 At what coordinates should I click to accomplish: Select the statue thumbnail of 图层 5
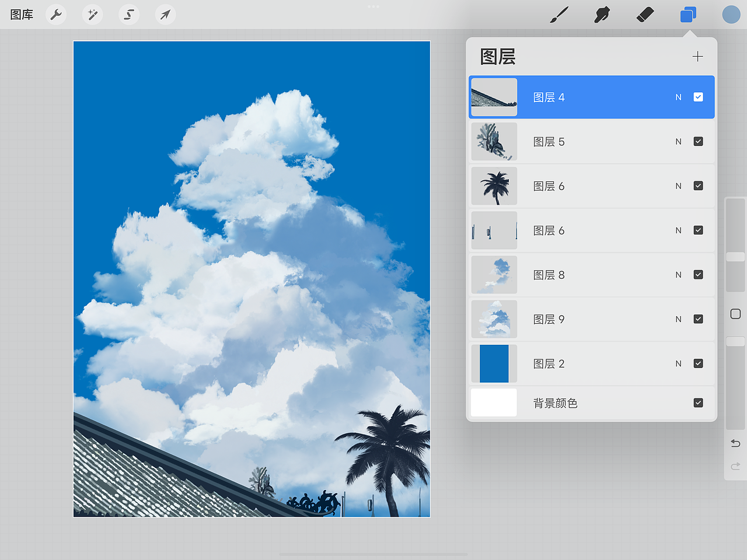(494, 141)
